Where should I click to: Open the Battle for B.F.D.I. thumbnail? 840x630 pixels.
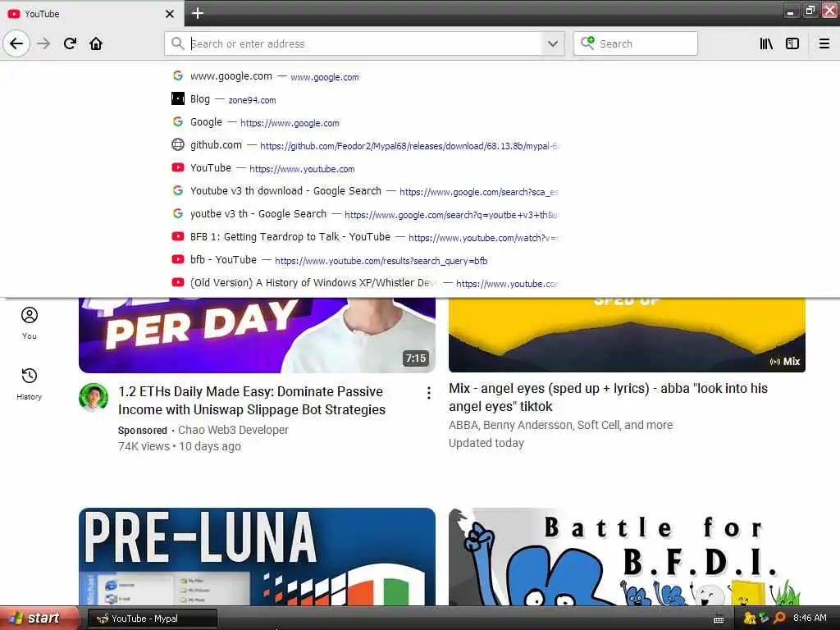pyautogui.click(x=627, y=557)
